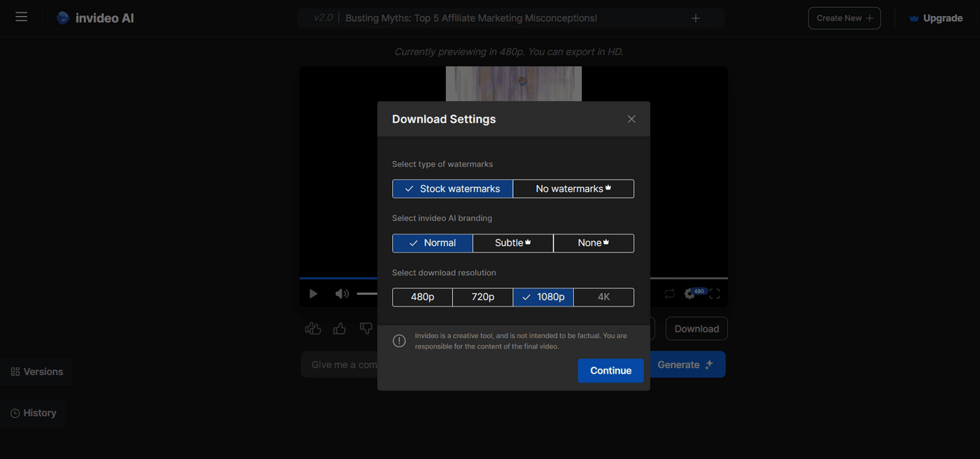
Task: Select the No watermarks option
Action: (x=573, y=188)
